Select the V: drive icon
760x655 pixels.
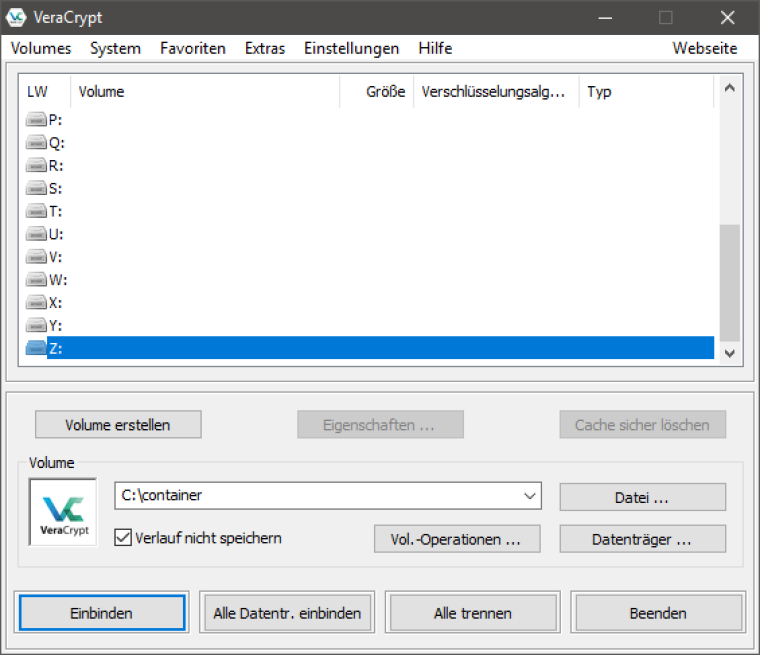tap(36, 257)
